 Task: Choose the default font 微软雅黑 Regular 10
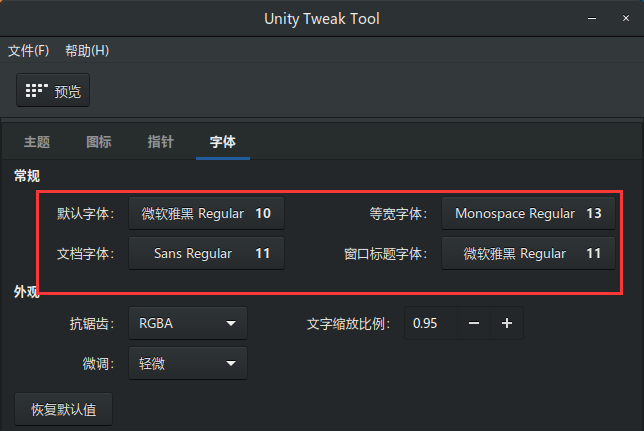[206, 213]
